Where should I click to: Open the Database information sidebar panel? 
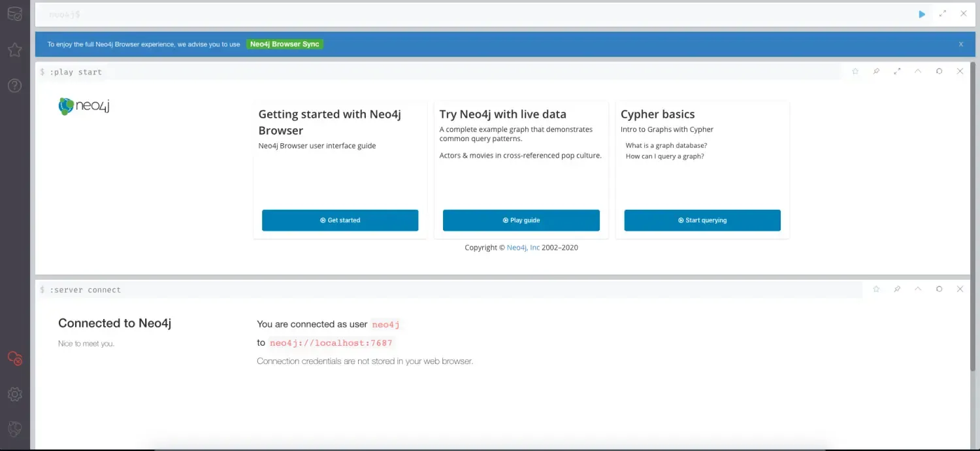pyautogui.click(x=14, y=14)
